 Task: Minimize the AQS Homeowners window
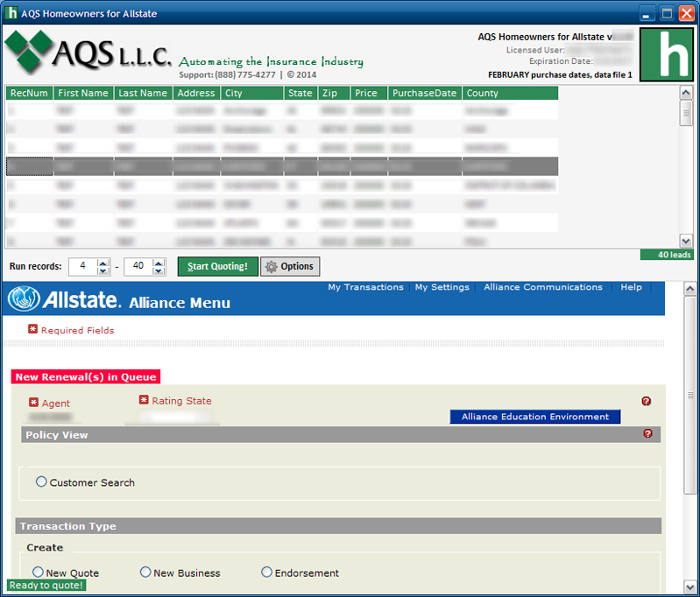647,13
